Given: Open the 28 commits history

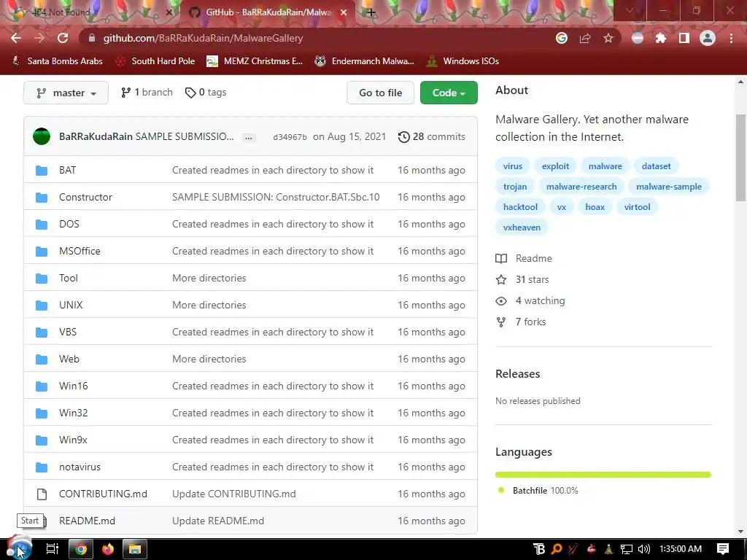Looking at the screenshot, I should coord(432,136).
